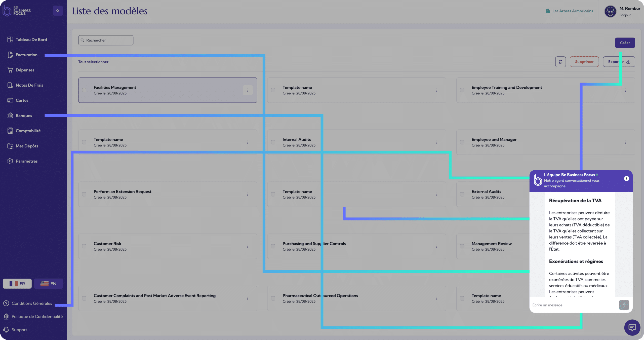This screenshot has height=340, width=644.
Task: Click Tout sélectionner link
Action: coord(93,62)
